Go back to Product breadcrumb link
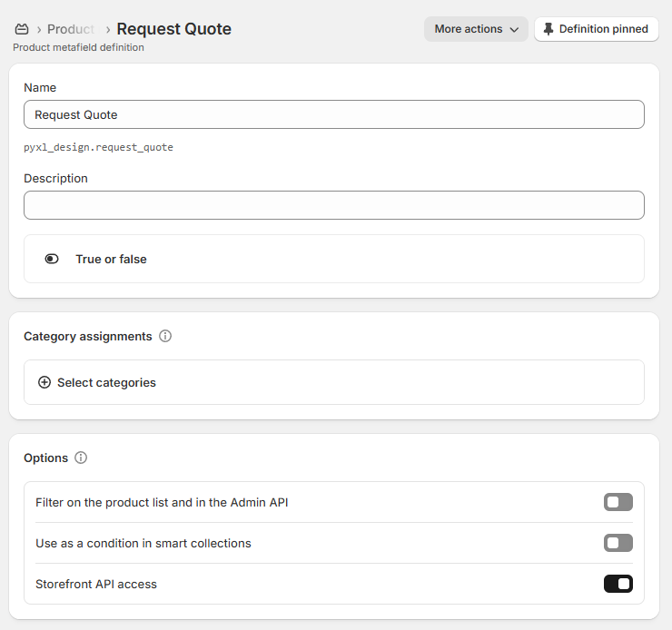The image size is (672, 630). coord(71,29)
